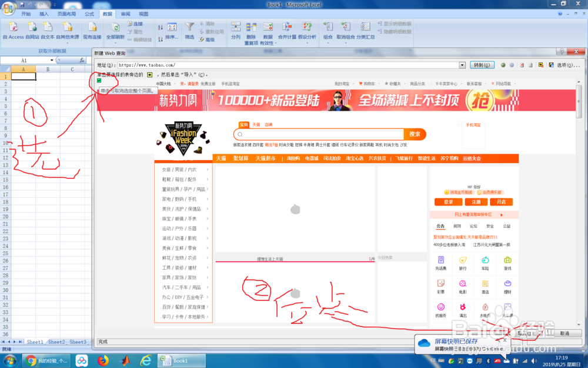
Task: Click sort ascending A-Z icon
Action: (x=161, y=28)
